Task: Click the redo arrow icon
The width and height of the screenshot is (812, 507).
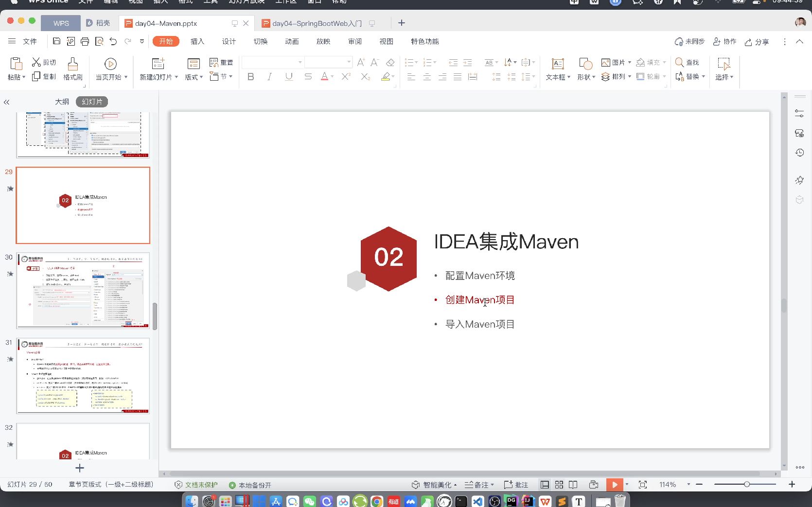Action: pos(128,41)
